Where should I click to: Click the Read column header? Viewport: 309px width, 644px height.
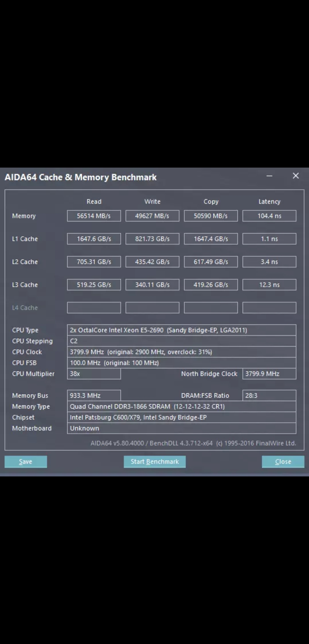(94, 201)
